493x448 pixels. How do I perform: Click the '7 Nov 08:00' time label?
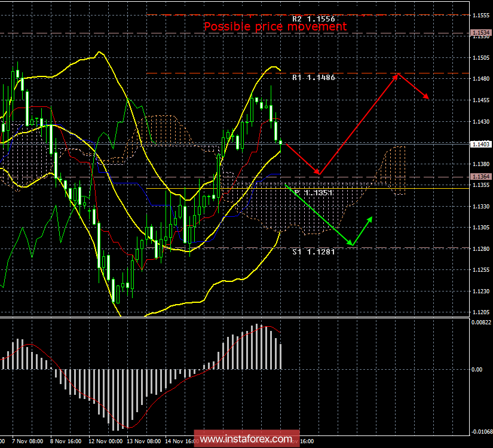(x=27, y=441)
